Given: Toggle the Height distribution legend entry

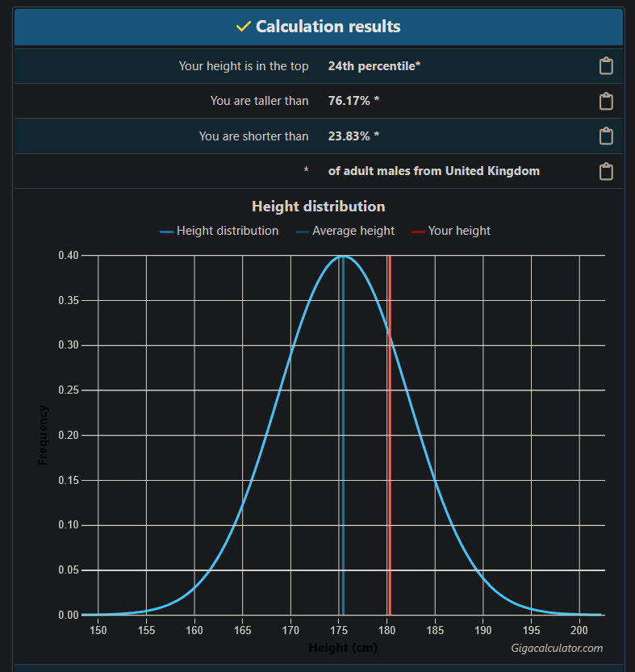Looking at the screenshot, I should [x=219, y=231].
